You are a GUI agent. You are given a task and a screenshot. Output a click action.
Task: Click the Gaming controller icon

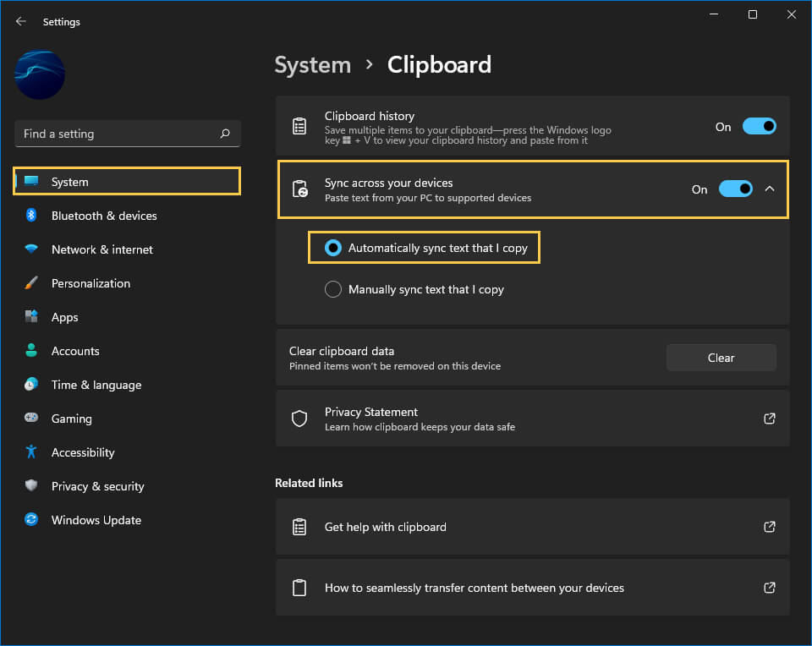point(31,418)
